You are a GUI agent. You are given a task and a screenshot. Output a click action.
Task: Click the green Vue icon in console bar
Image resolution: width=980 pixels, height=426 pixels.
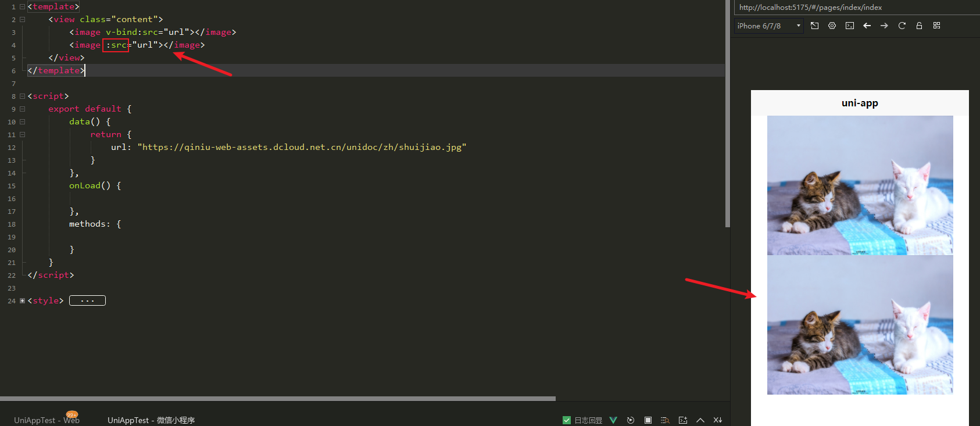613,420
